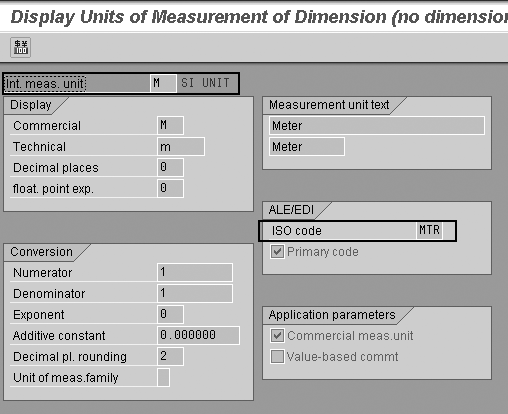Click the Denominator field
508x414 pixels.
coord(195,293)
